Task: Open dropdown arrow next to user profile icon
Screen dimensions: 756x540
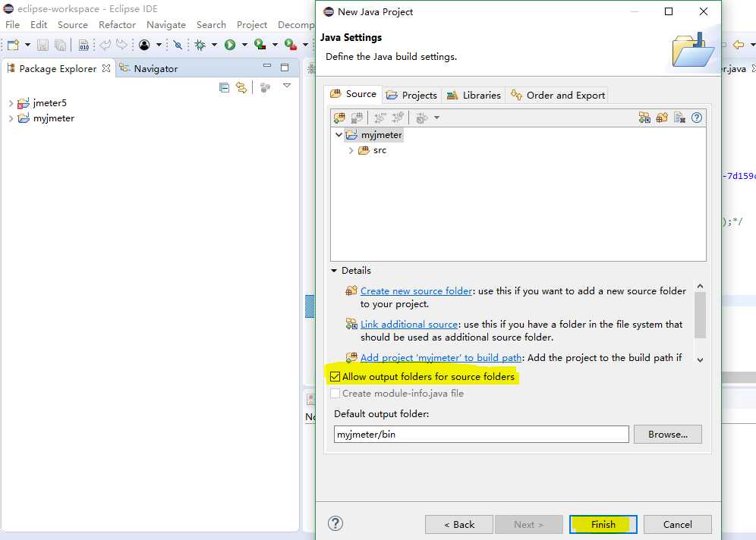Action: click(x=159, y=45)
